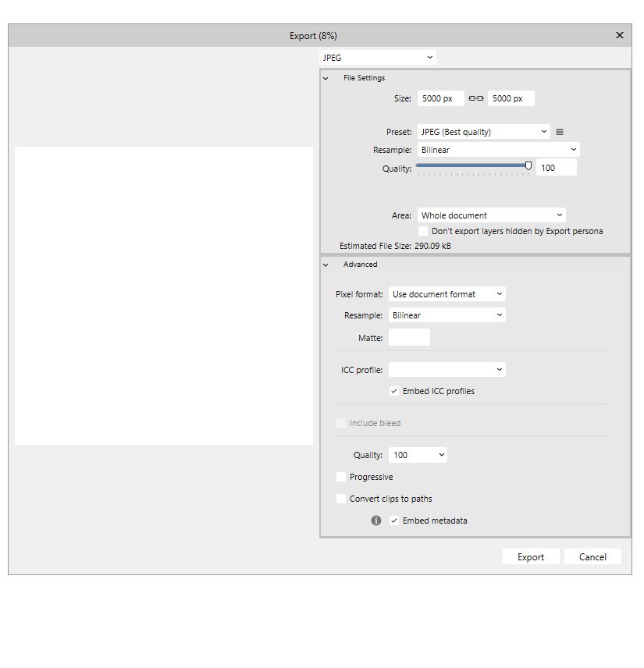The height and width of the screenshot is (668, 644).
Task: Open the Advanced Quality 100 dropdown
Action: tap(418, 455)
